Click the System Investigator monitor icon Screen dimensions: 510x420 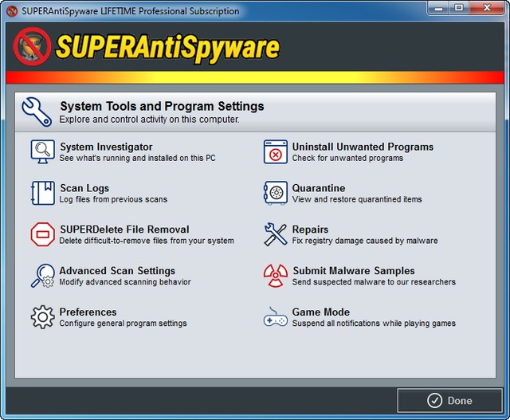coord(42,151)
